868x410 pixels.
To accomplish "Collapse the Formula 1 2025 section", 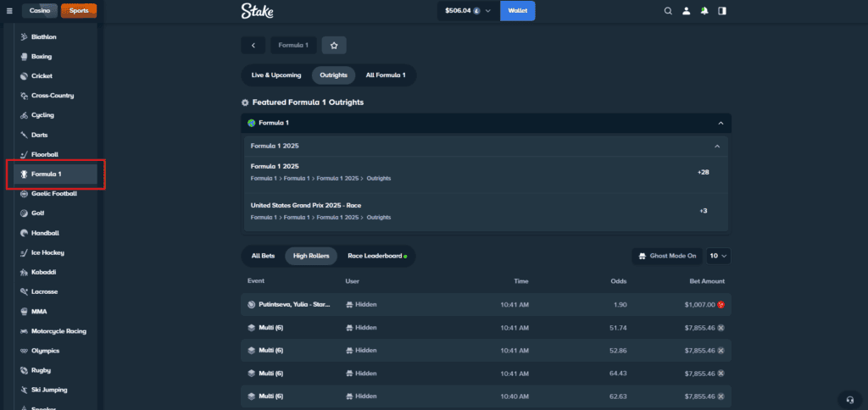I will (715, 146).
